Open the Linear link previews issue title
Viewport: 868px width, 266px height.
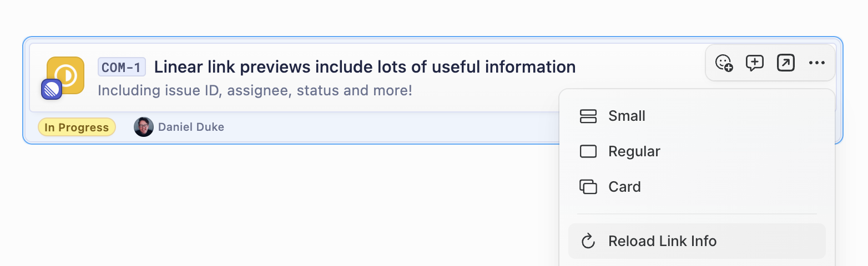tap(365, 67)
